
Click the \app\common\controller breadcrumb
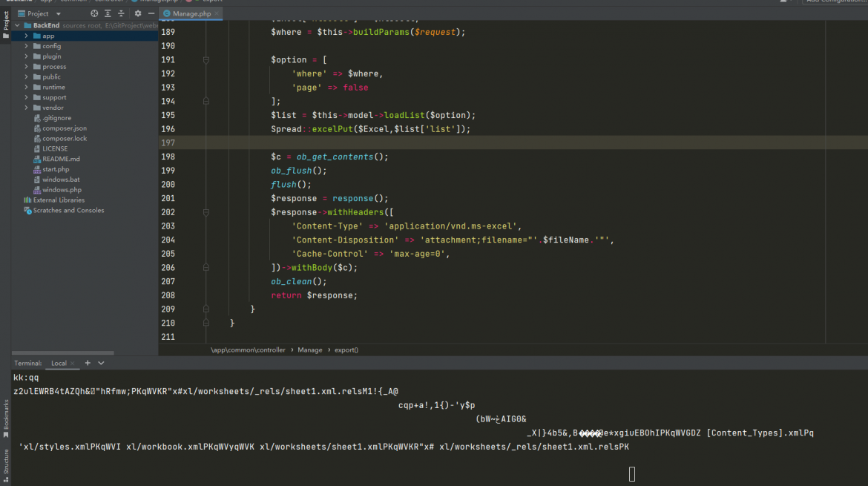point(248,349)
